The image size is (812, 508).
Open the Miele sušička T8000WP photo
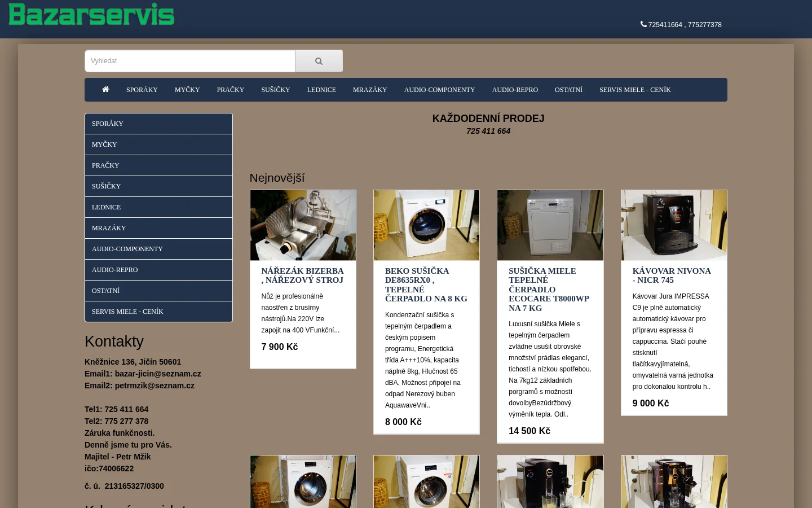(x=550, y=225)
